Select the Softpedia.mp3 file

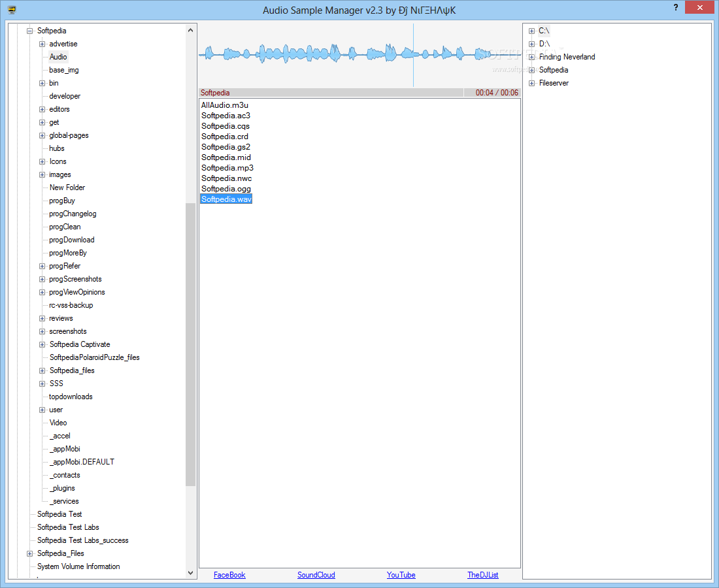pyautogui.click(x=227, y=168)
